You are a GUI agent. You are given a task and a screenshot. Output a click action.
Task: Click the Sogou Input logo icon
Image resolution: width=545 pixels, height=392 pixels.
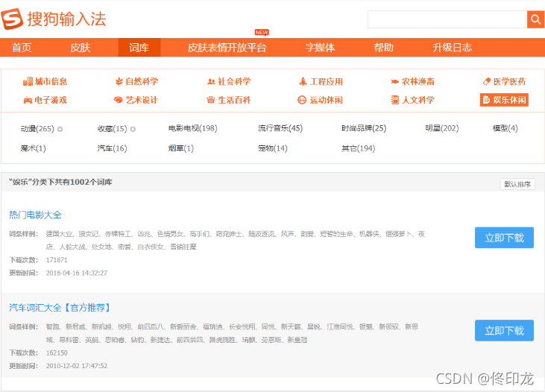tap(12, 19)
